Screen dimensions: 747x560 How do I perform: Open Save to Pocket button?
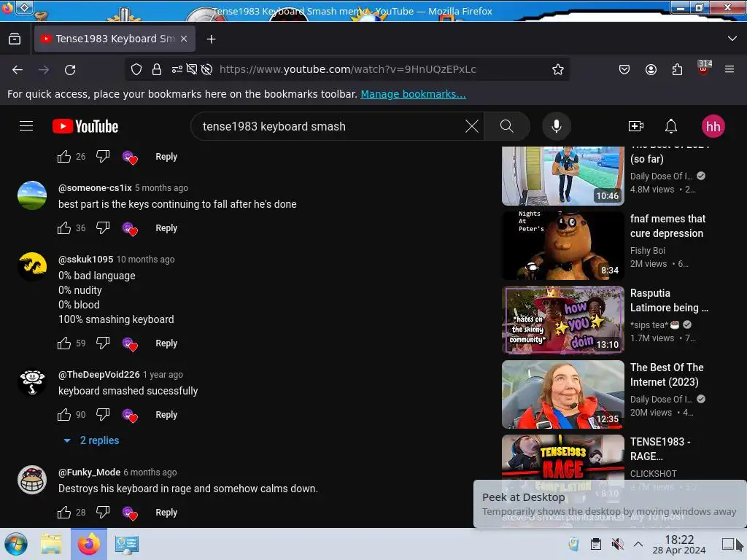tap(624, 69)
